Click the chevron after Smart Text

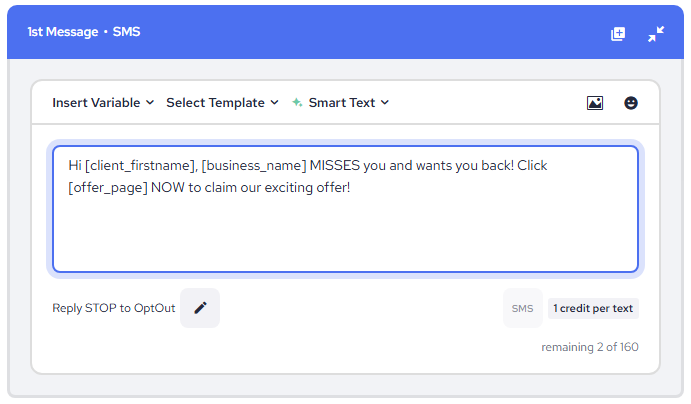[x=385, y=102]
